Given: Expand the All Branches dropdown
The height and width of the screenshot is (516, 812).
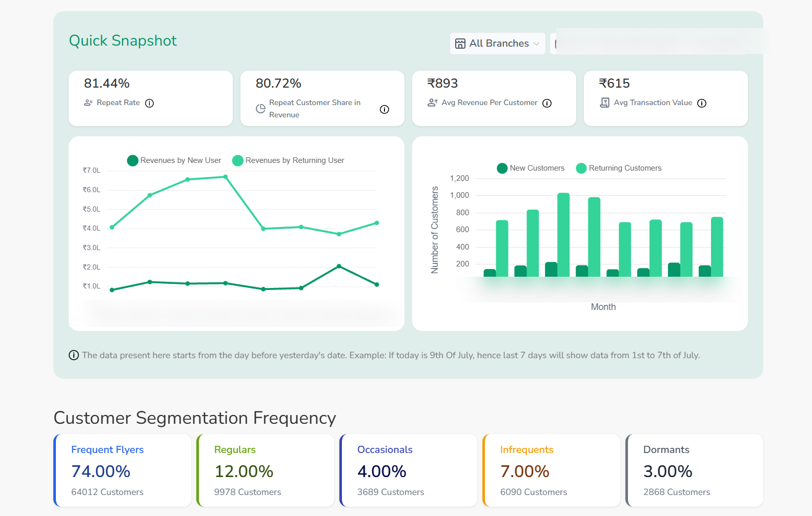Looking at the screenshot, I should pos(498,44).
